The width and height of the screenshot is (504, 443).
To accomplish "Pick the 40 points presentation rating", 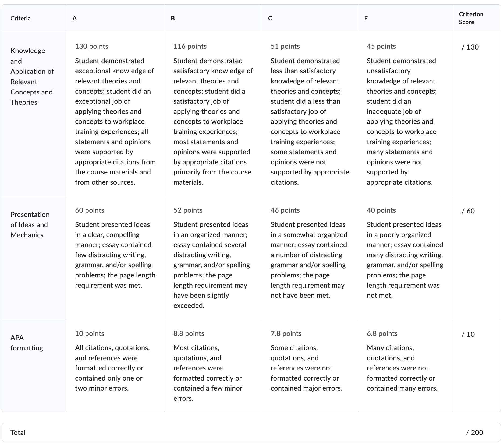I will point(405,258).
